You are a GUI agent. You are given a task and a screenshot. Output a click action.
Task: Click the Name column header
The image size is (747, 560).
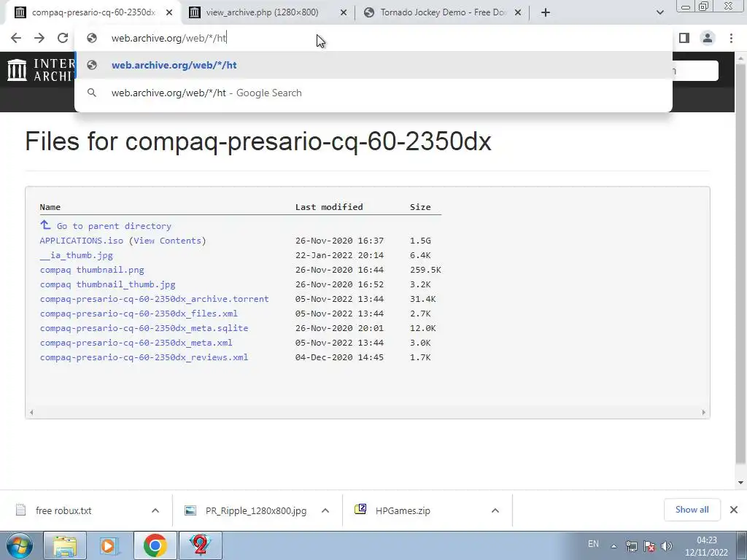(x=50, y=207)
